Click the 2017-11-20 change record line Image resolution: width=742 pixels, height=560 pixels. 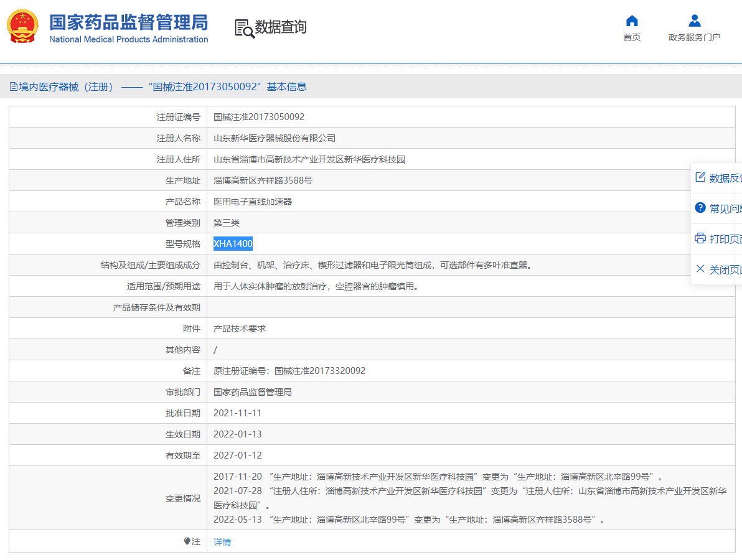pyautogui.click(x=438, y=477)
